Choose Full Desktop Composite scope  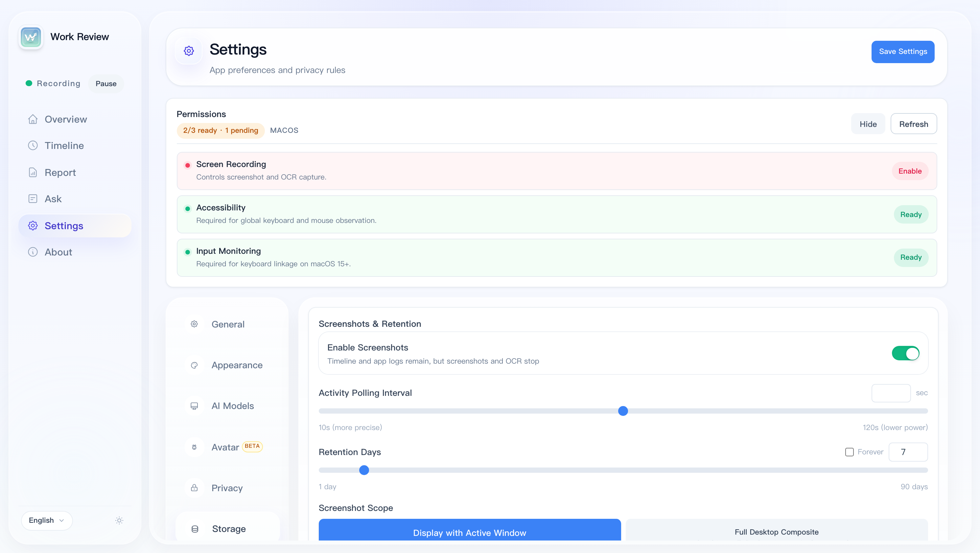777,530
